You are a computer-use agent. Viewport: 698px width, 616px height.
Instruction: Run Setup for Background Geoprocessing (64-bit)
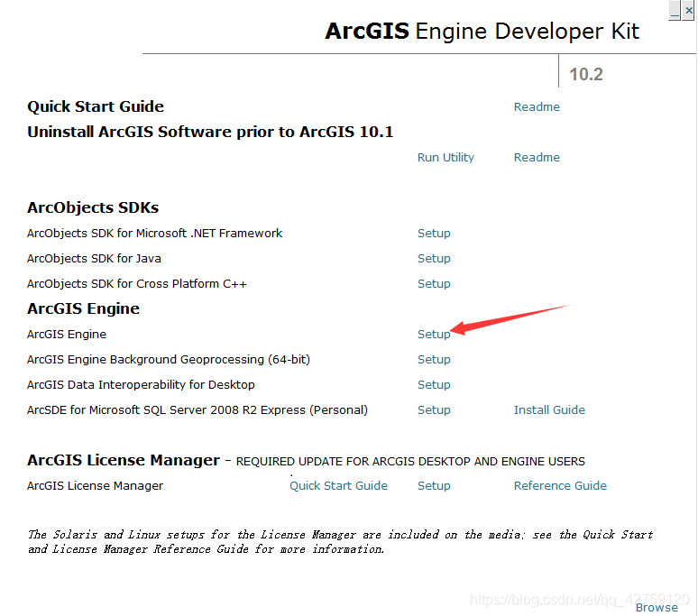pyautogui.click(x=434, y=360)
